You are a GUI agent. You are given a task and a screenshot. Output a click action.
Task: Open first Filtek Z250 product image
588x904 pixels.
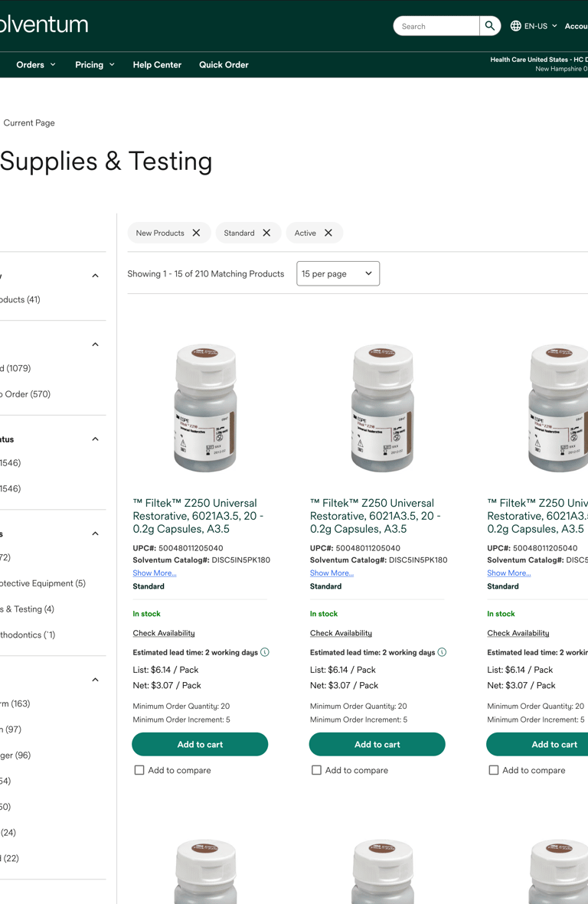tap(205, 408)
